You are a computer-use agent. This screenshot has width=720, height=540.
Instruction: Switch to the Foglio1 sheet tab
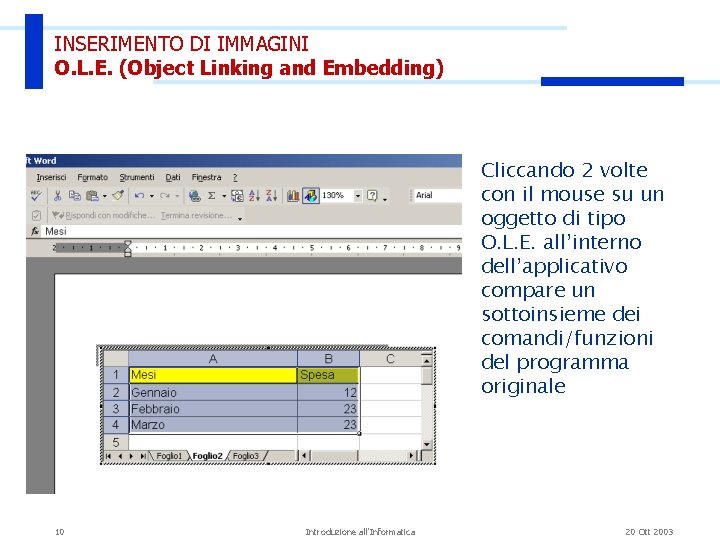click(x=169, y=456)
